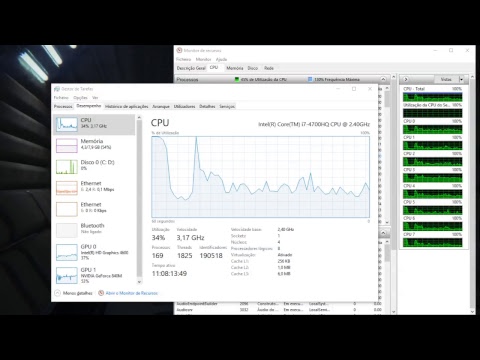Select GPU 1 NVIDIA GeForce item
This screenshot has height=360, width=480.
tap(94, 275)
